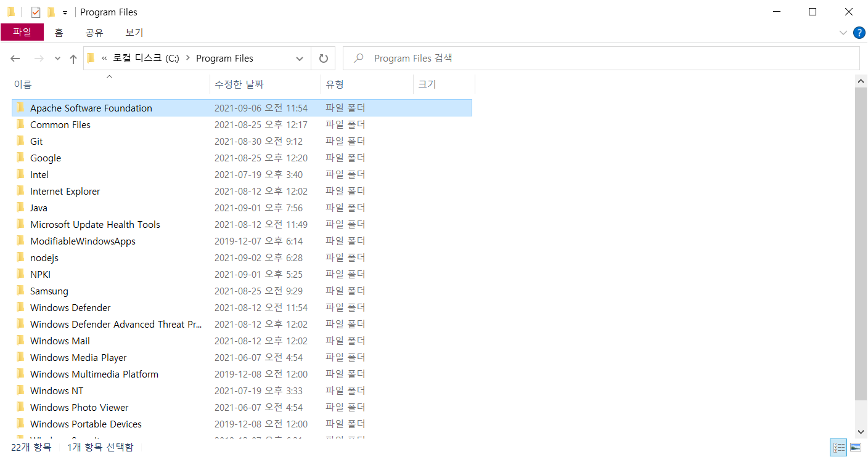Image resolution: width=868 pixels, height=457 pixels.
Task: Switch to the 홈 ribbon tab
Action: point(59,33)
